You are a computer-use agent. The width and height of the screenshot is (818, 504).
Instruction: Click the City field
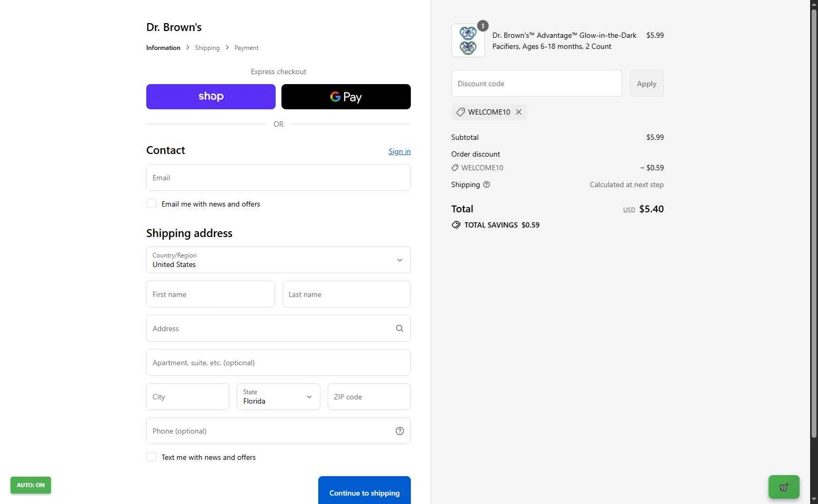coord(188,397)
